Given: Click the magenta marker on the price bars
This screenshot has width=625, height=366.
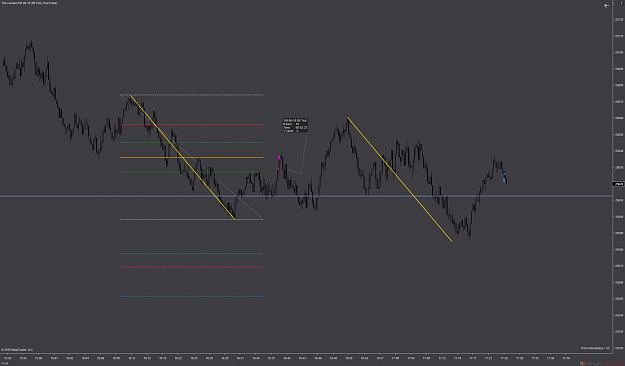Looking at the screenshot, I should click(x=279, y=158).
